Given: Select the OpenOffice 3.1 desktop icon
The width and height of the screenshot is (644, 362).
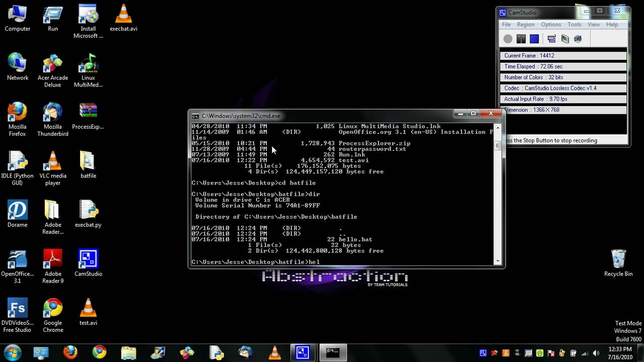Looking at the screenshot, I should (18, 266).
